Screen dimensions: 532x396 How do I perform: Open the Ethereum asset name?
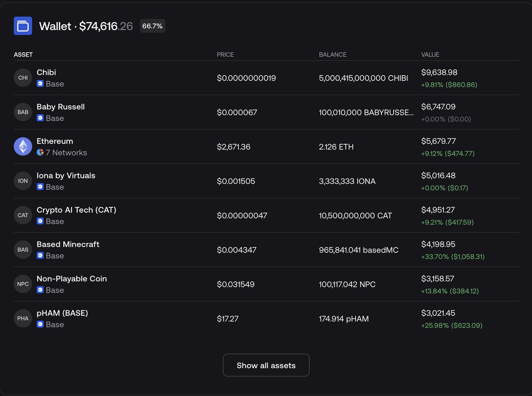pyautogui.click(x=55, y=141)
